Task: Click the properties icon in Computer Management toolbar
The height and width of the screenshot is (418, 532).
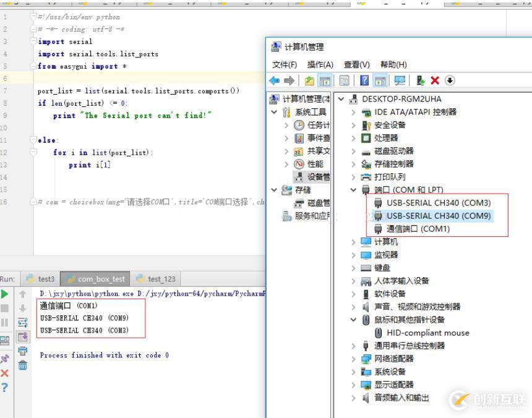Action: tap(345, 80)
